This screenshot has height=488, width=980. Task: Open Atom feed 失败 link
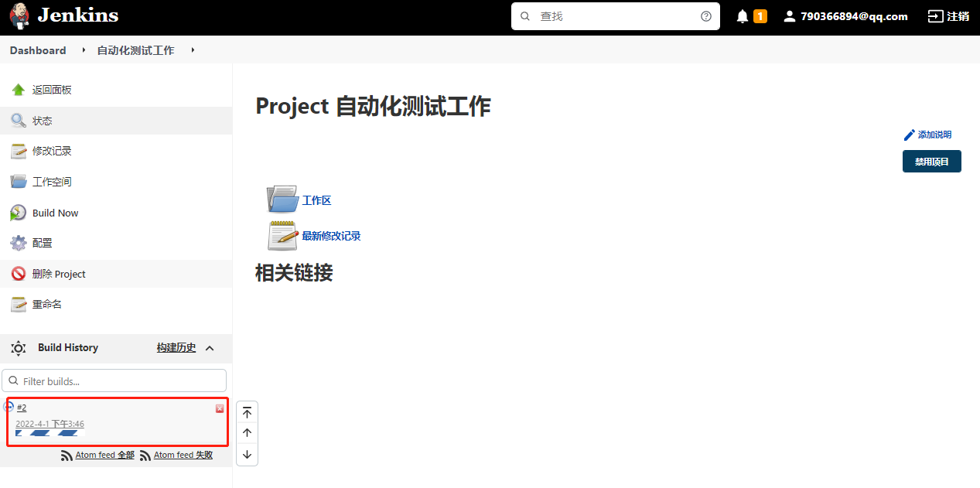(183, 455)
